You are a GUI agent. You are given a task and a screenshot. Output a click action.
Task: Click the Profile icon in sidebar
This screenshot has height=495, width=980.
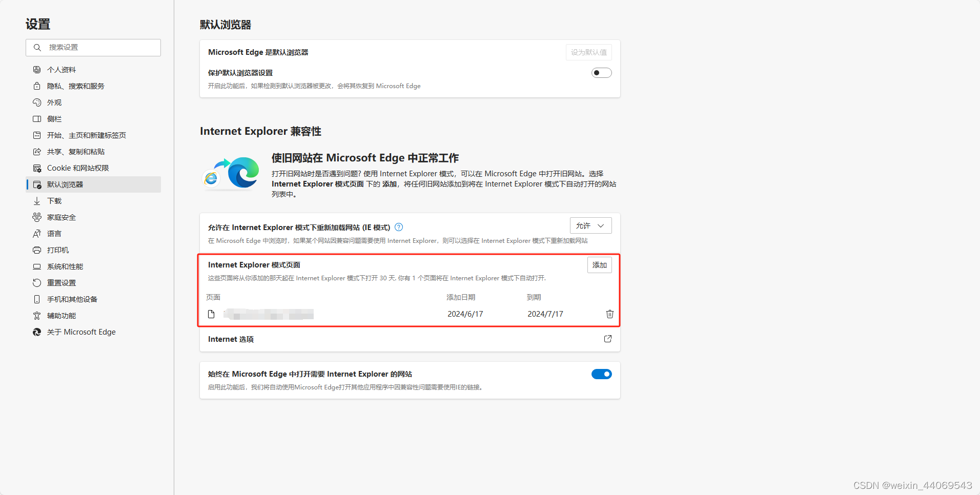pyautogui.click(x=37, y=70)
